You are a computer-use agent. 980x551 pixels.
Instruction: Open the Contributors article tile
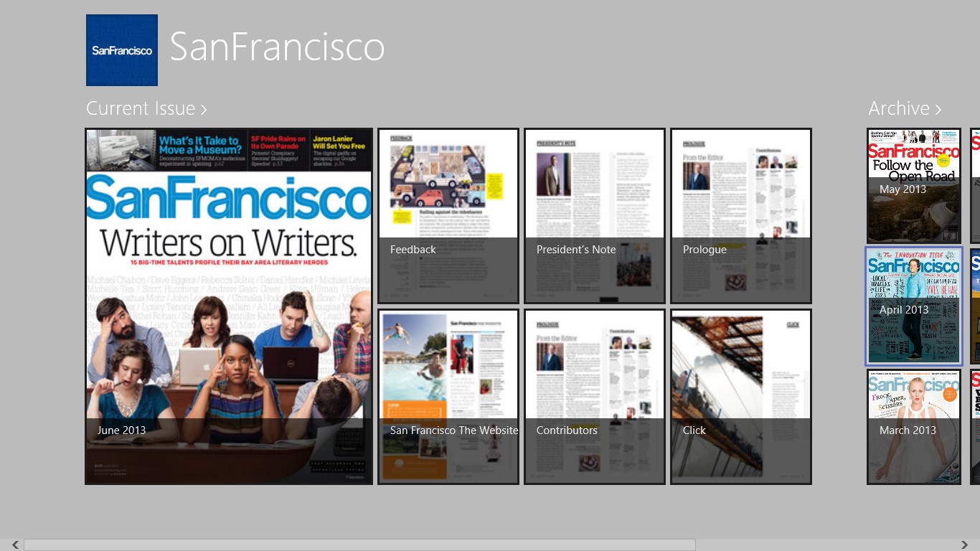click(595, 397)
